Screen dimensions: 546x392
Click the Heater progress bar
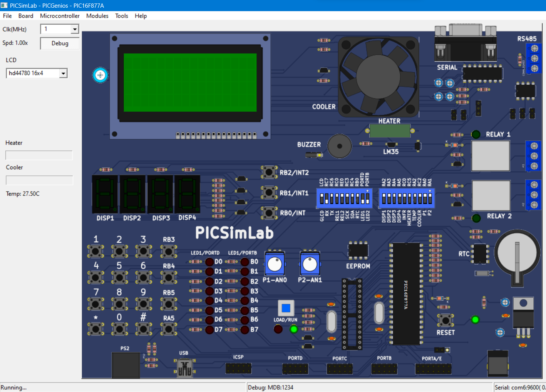(x=39, y=155)
